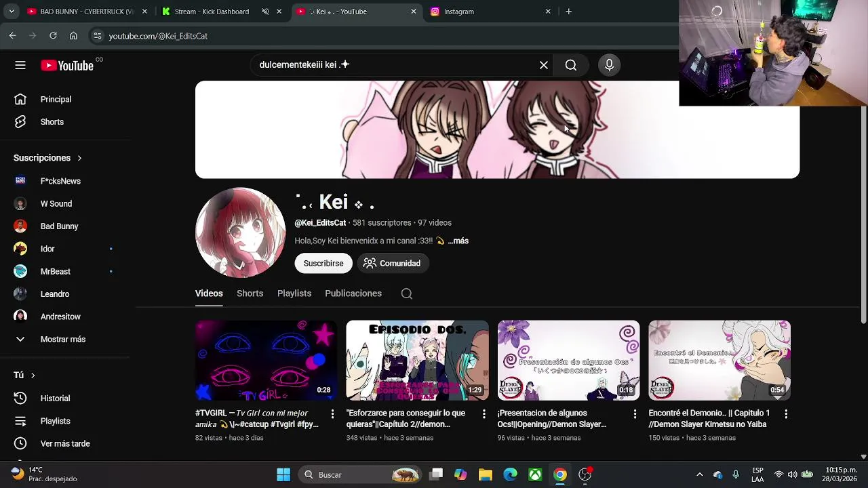
Task: Click the Kei channel avatar picture
Action: tap(241, 232)
